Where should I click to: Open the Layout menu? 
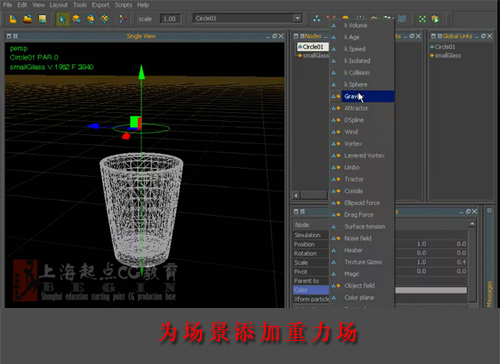pos(59,5)
